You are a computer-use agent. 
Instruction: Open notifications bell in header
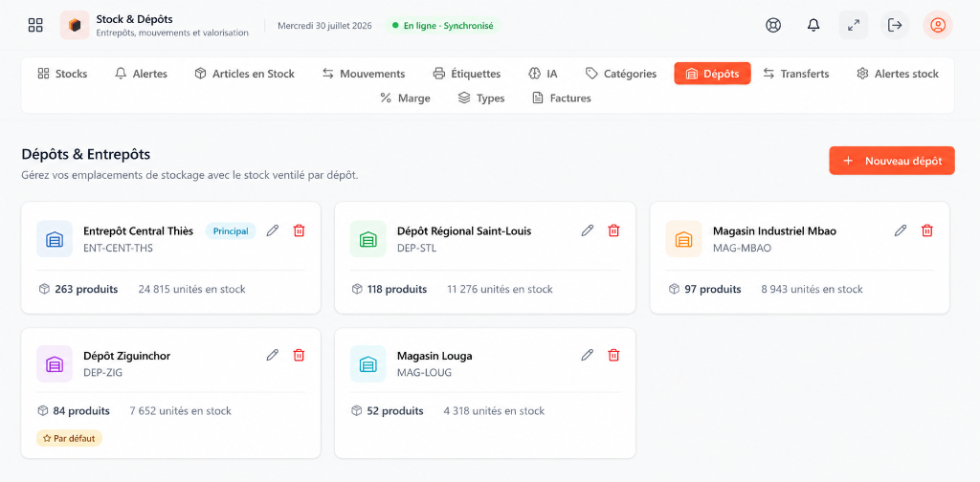point(813,26)
